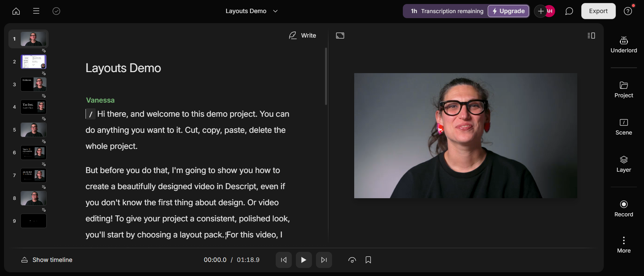Play the video
Viewport: 644px width, 276px height.
click(x=304, y=260)
